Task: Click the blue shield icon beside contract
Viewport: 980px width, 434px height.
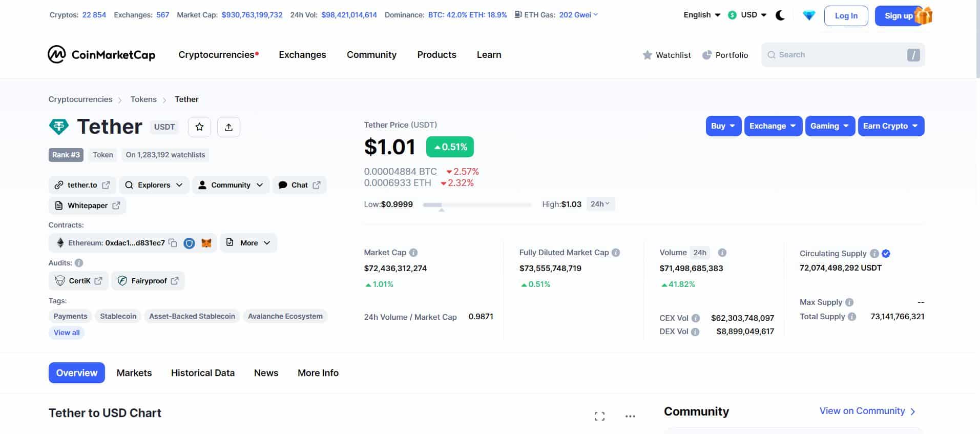Action: (190, 243)
